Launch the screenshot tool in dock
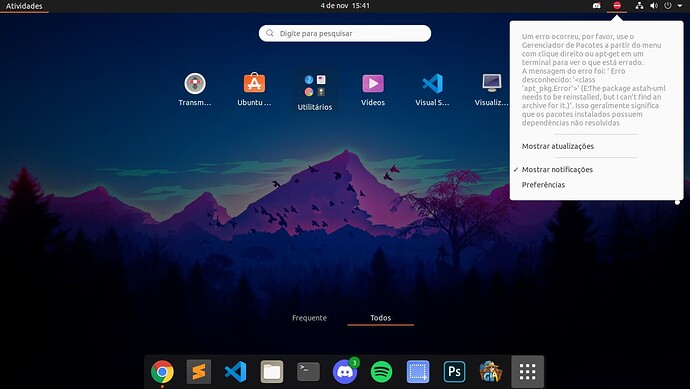This screenshot has width=690, height=389. tap(418, 372)
